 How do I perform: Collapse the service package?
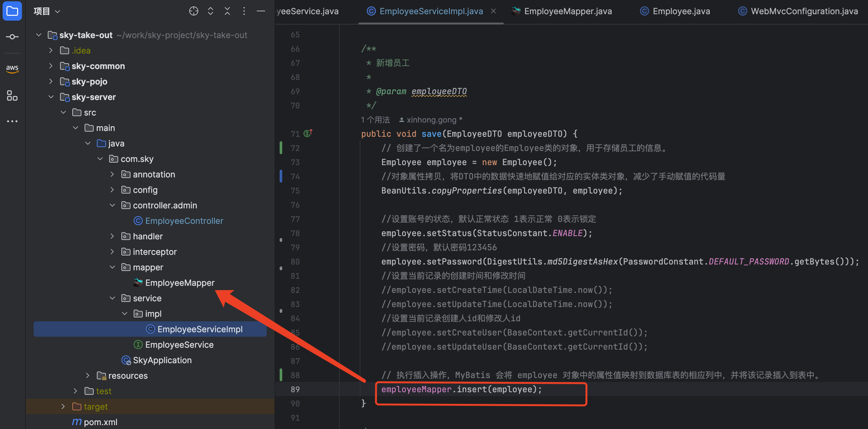pos(112,298)
